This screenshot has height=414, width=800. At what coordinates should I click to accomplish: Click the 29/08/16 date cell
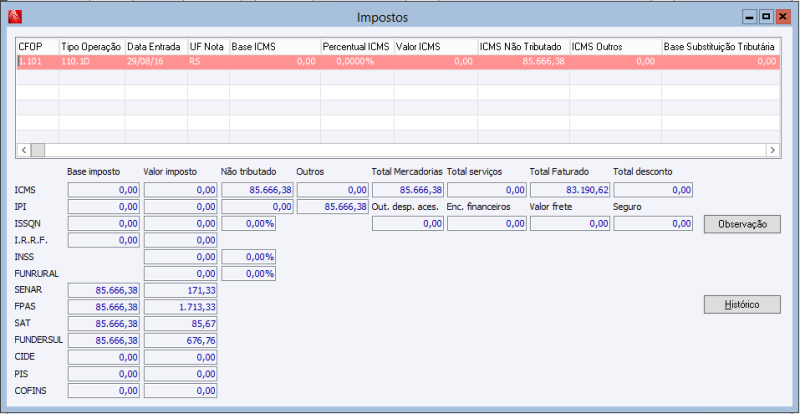click(x=156, y=61)
